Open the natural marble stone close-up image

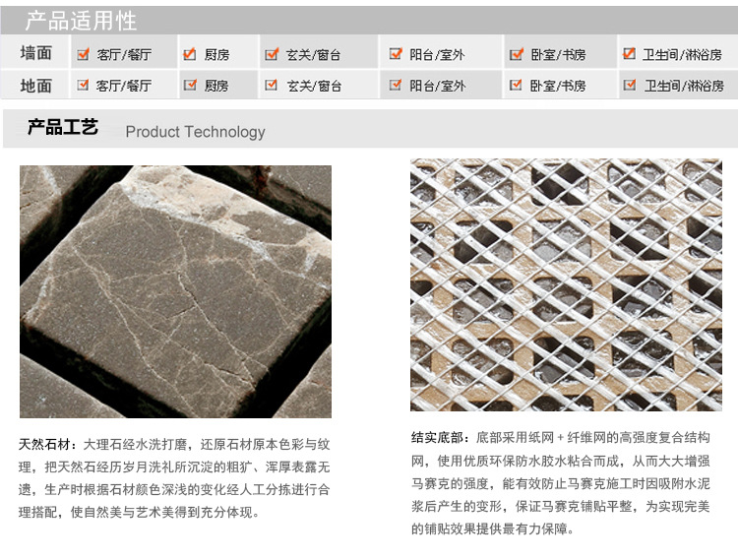175,291
